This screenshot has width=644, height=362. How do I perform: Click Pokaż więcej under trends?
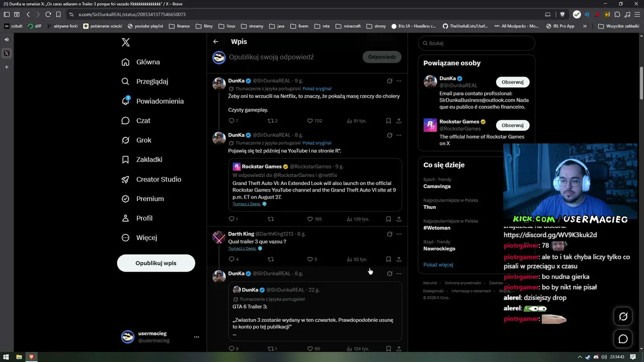(438, 264)
